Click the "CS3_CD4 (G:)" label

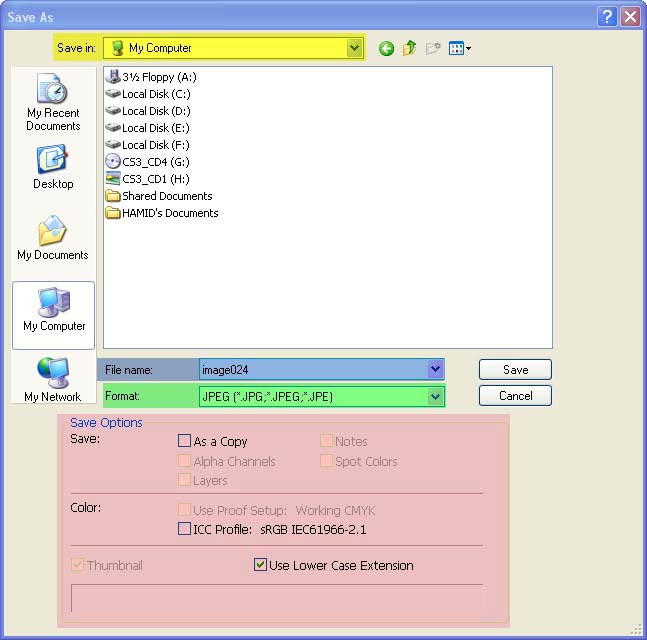pos(156,162)
